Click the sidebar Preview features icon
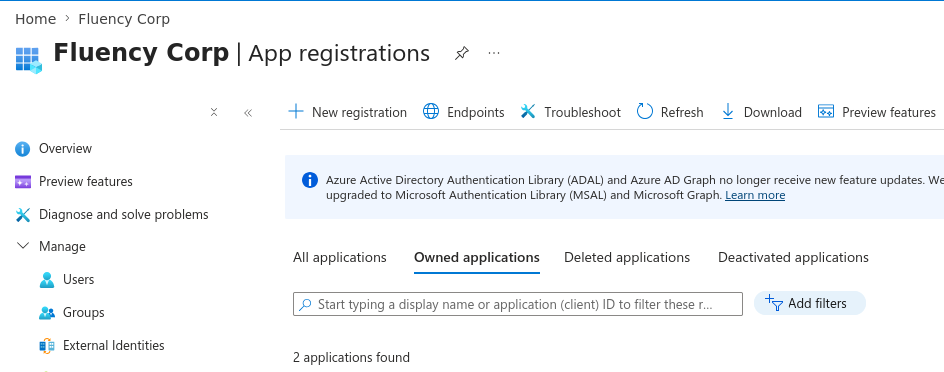 (22, 182)
